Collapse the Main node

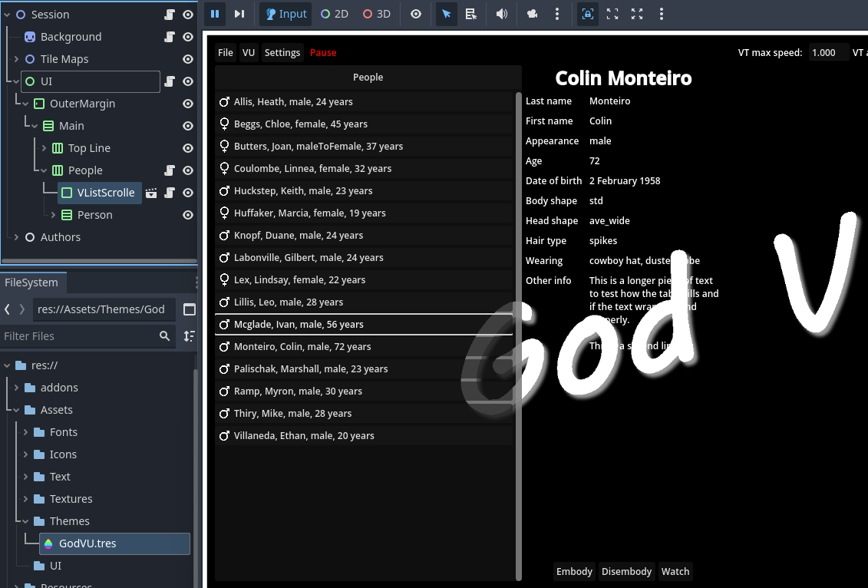pyautogui.click(x=34, y=125)
